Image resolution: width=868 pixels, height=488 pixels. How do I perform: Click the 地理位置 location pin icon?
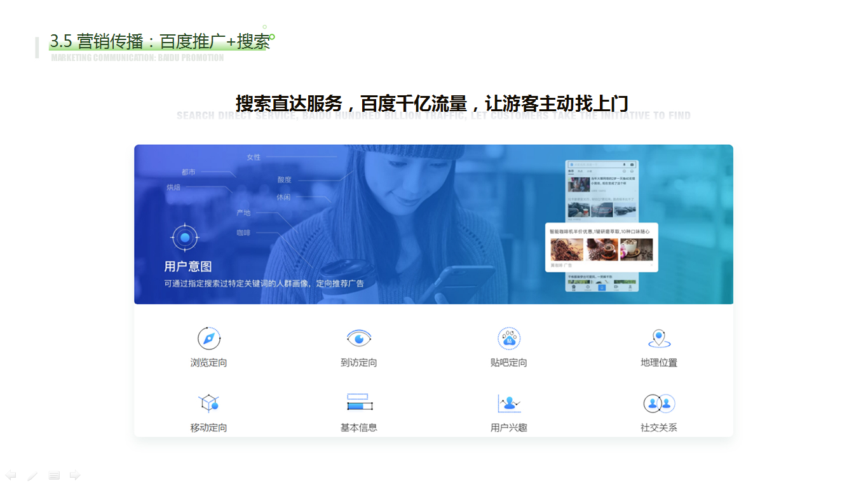659,339
